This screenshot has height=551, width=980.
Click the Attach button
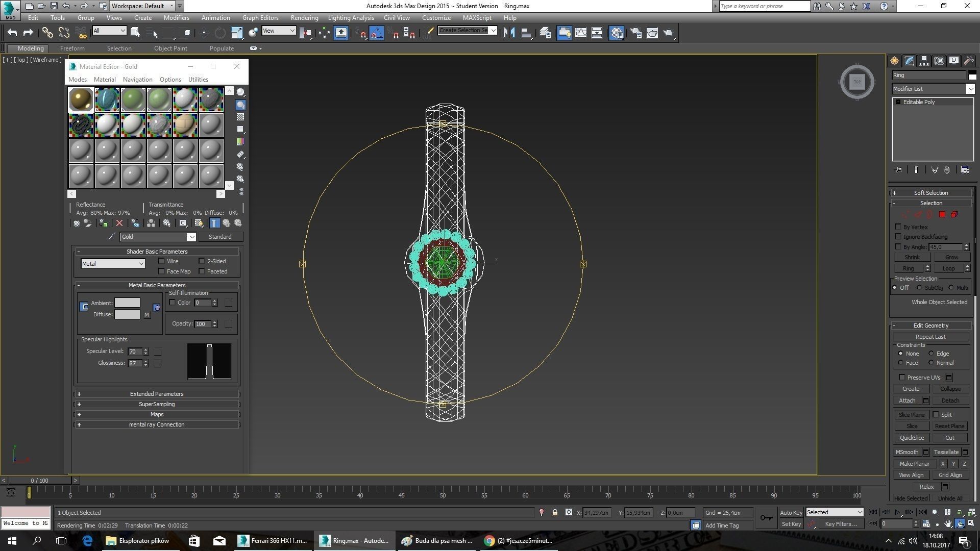pos(907,400)
